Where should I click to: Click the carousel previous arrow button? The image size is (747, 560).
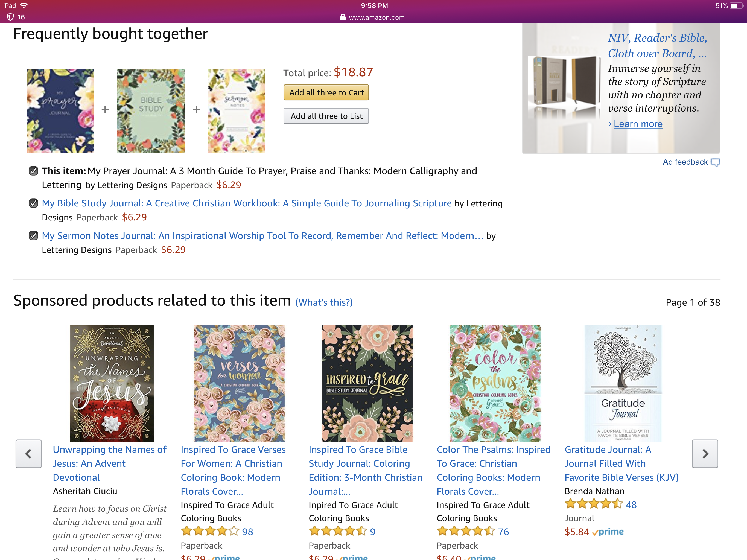29,454
